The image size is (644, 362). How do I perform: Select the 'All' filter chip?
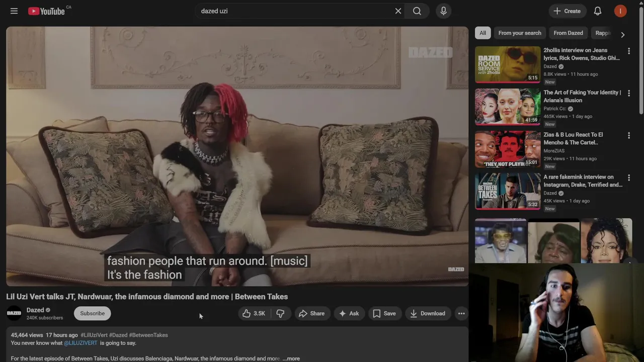point(482,33)
